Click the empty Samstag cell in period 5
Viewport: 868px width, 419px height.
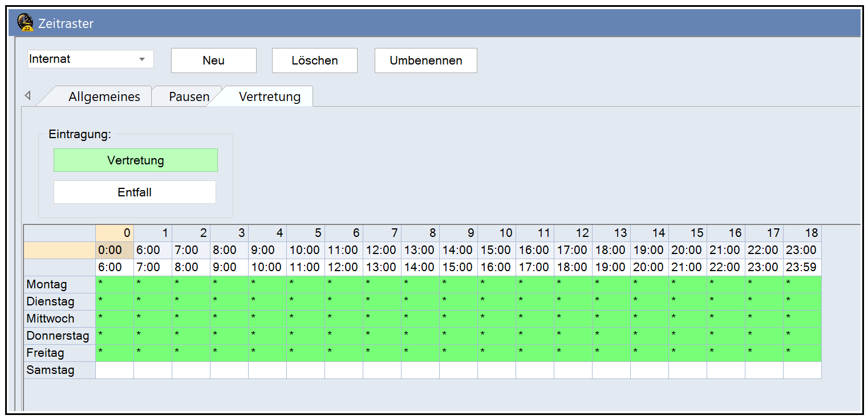click(306, 370)
